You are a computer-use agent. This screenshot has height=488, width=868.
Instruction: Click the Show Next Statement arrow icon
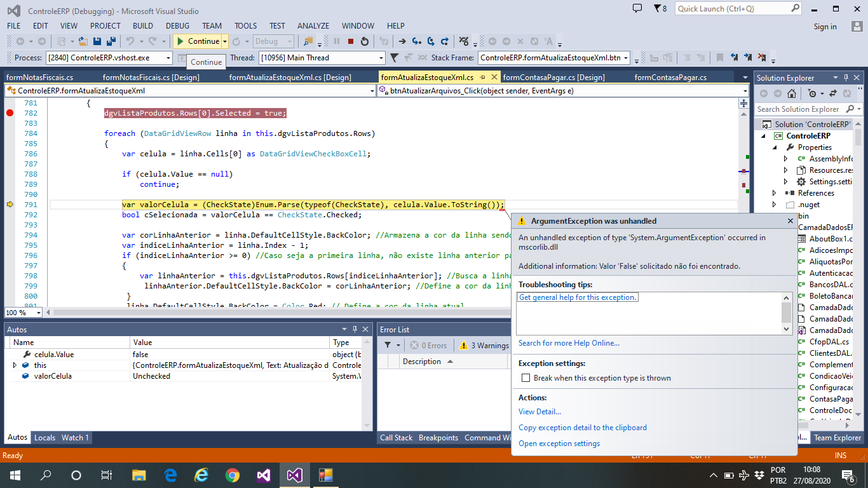(402, 41)
